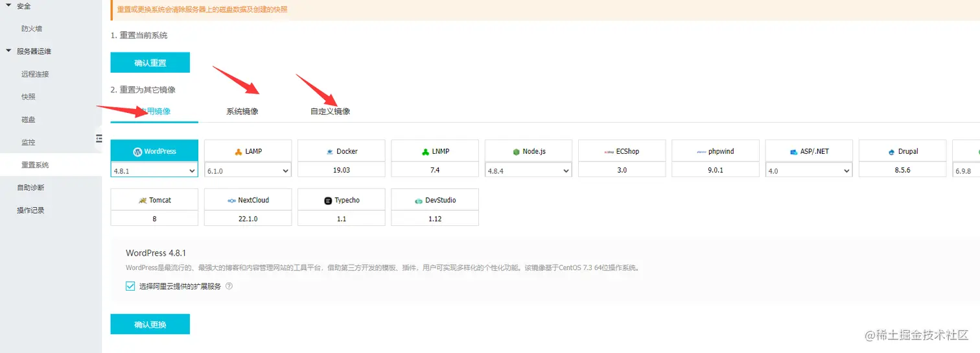Click the 确认重置 button

coord(150,63)
